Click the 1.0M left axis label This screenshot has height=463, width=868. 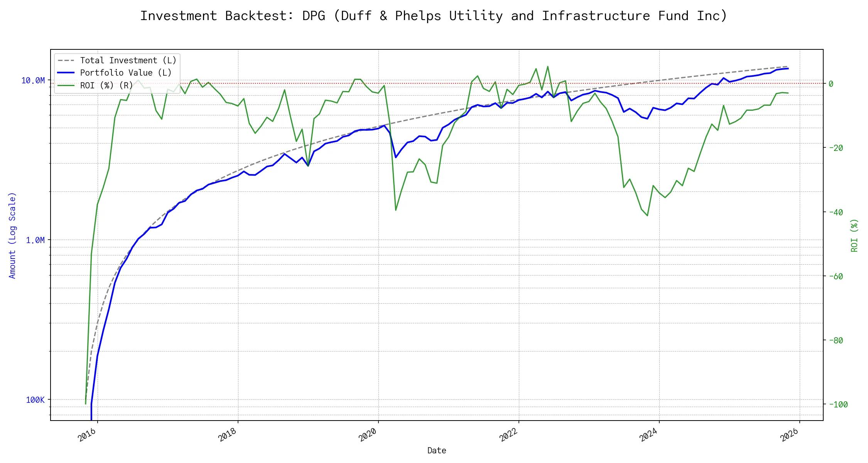click(x=35, y=240)
